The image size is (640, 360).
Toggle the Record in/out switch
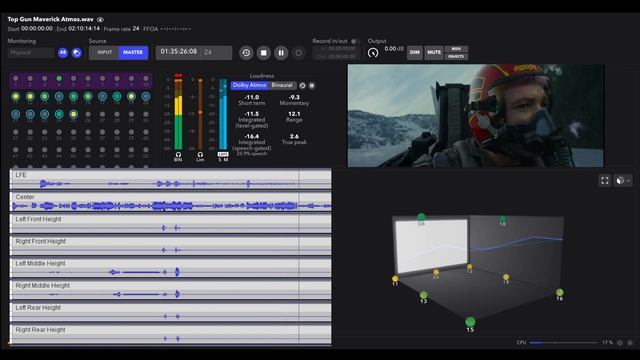(355, 41)
